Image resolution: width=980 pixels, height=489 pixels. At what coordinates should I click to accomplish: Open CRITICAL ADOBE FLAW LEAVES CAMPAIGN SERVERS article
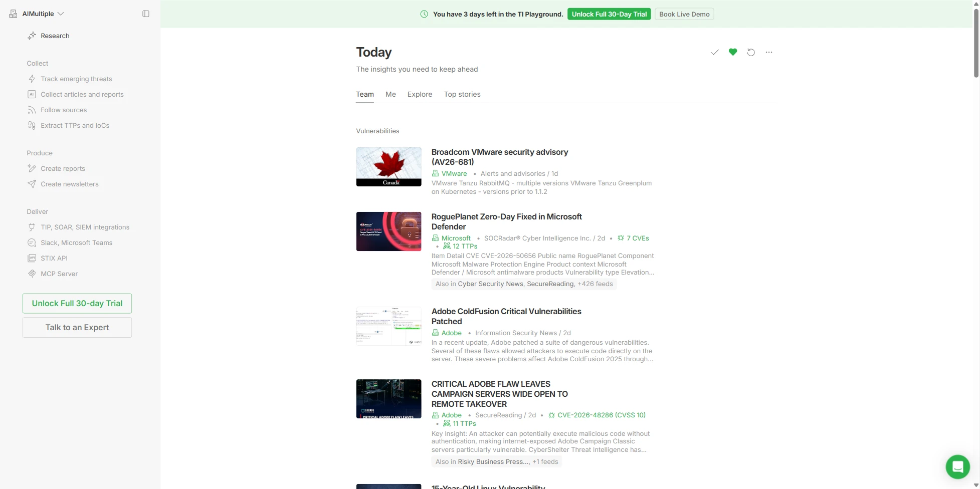tap(500, 394)
